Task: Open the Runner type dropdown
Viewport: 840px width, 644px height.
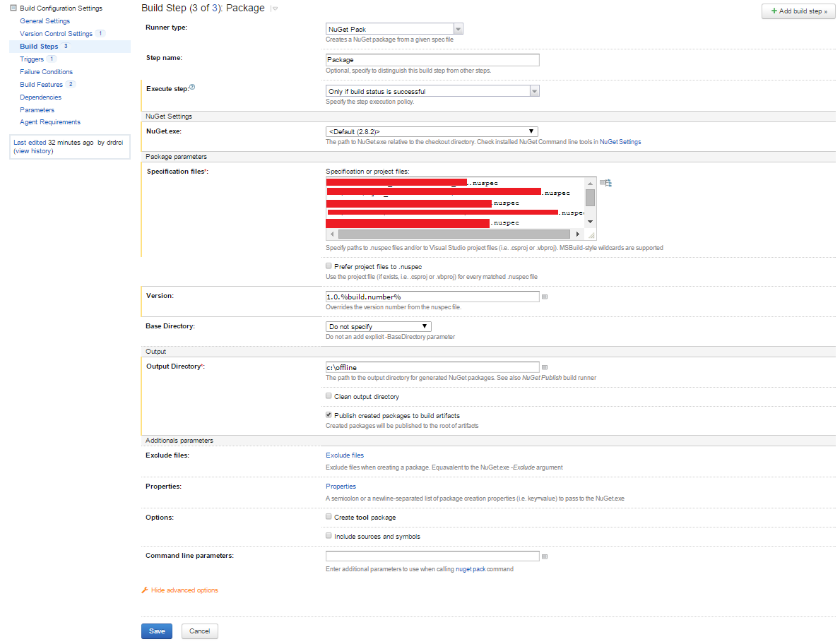Action: tap(394, 29)
